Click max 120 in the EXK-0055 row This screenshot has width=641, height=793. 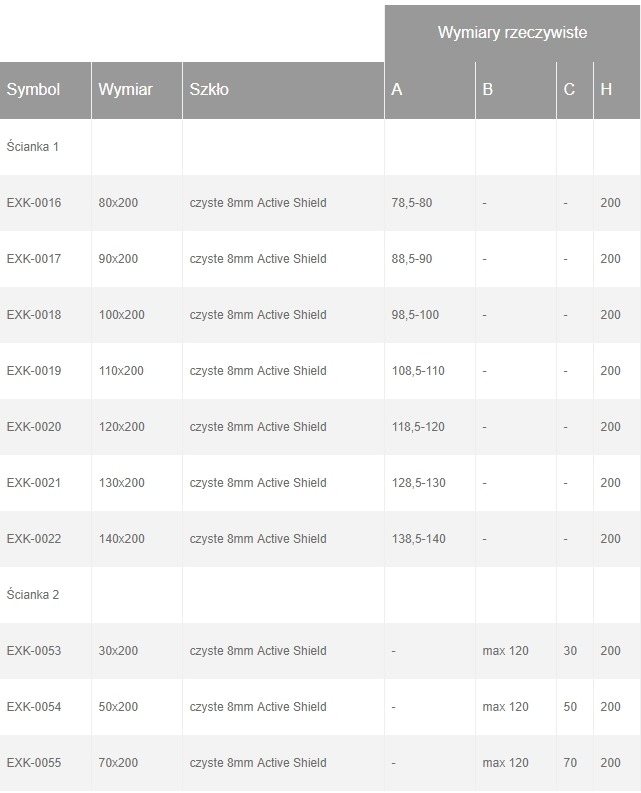[x=505, y=763]
